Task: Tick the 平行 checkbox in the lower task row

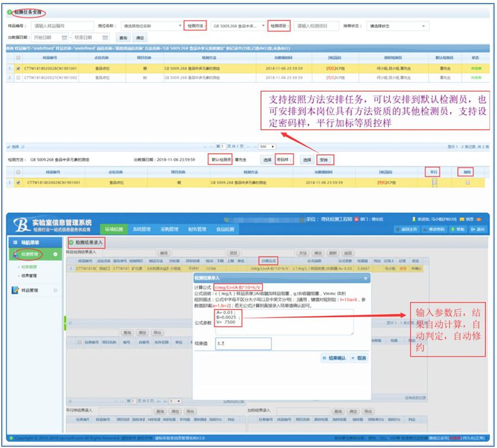Action: point(434,183)
